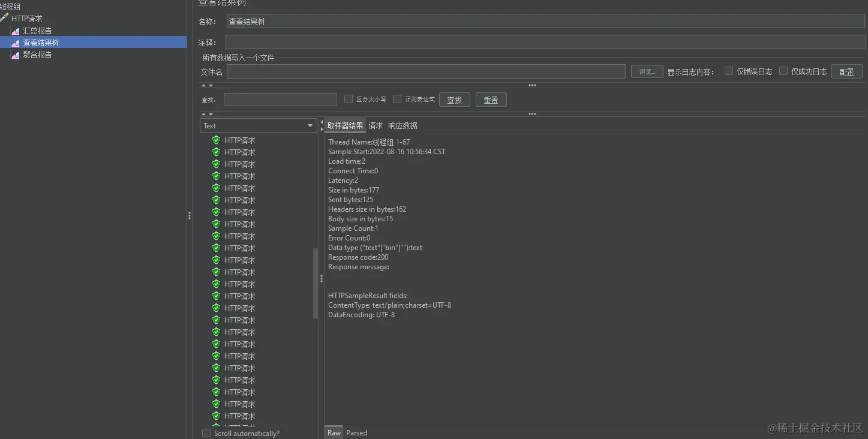Toggle the 区分大小写 checkbox
This screenshot has height=439, width=868.
(349, 99)
